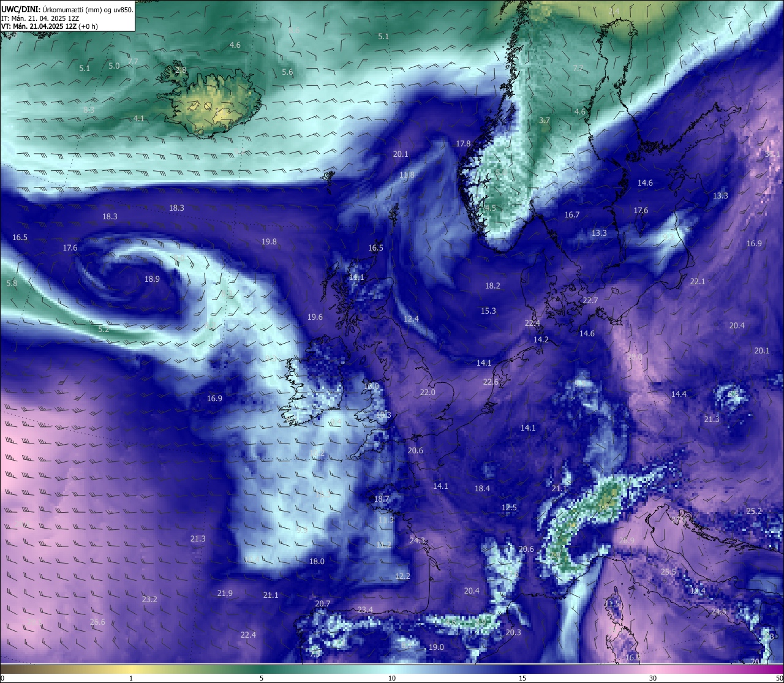Image resolution: width=784 pixels, height=683 pixels.
Task: Click the 3.7 value over Norway
Action: point(544,121)
